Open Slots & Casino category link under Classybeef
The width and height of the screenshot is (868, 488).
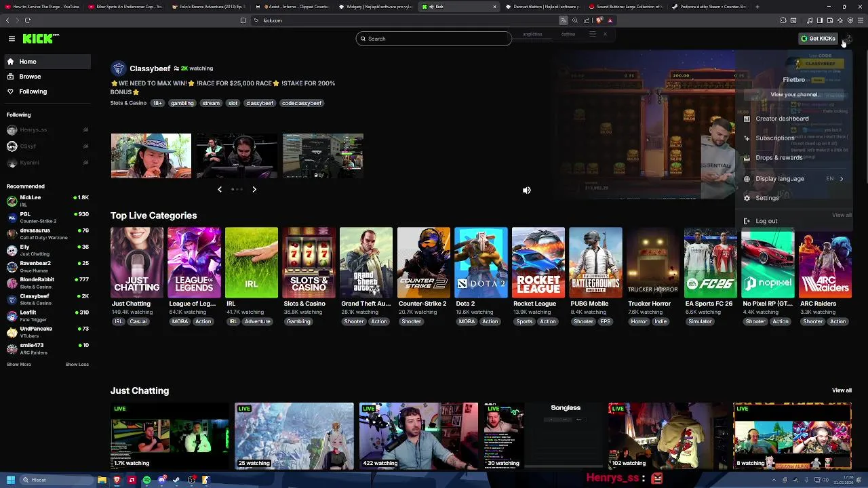coord(128,103)
